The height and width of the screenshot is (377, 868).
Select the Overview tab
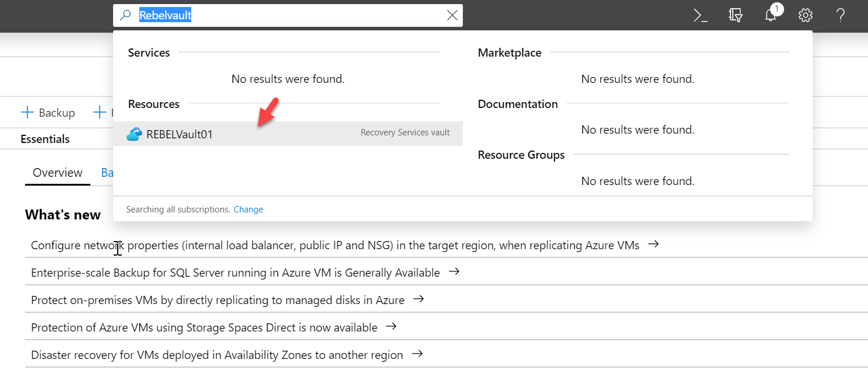point(58,173)
